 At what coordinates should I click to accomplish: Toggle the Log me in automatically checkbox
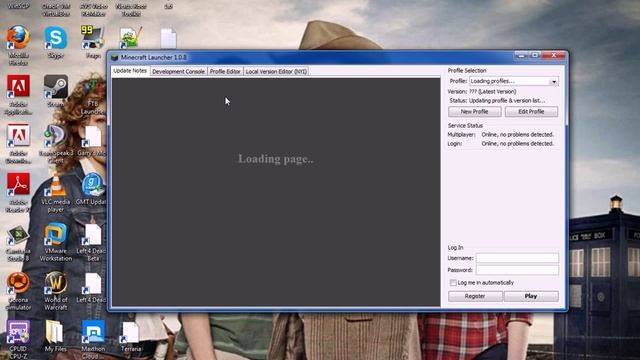453,282
